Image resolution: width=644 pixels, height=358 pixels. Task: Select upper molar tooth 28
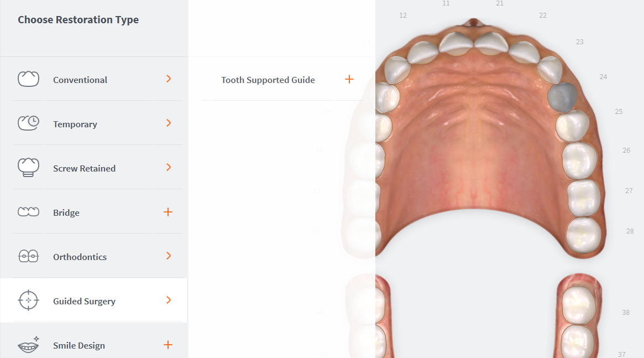(x=584, y=235)
